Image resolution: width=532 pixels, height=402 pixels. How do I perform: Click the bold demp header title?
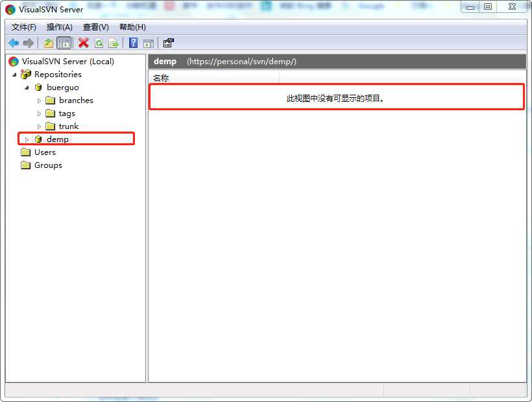pyautogui.click(x=165, y=62)
